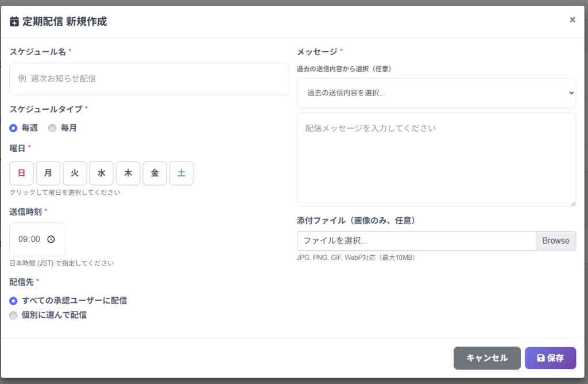The width and height of the screenshot is (588, 384).
Task: Select the 毎月 schedule type
Action: coord(52,128)
